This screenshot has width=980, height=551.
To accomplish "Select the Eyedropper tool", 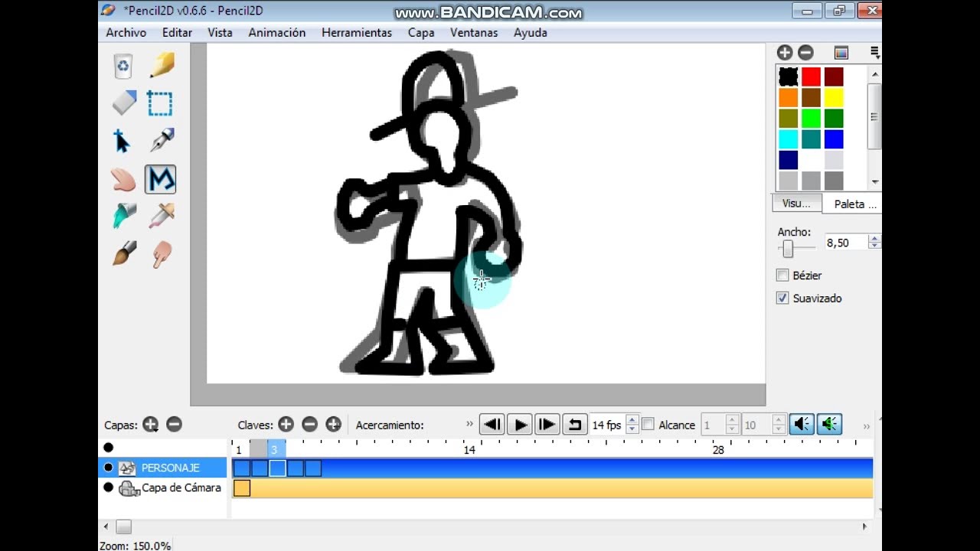I will click(162, 216).
